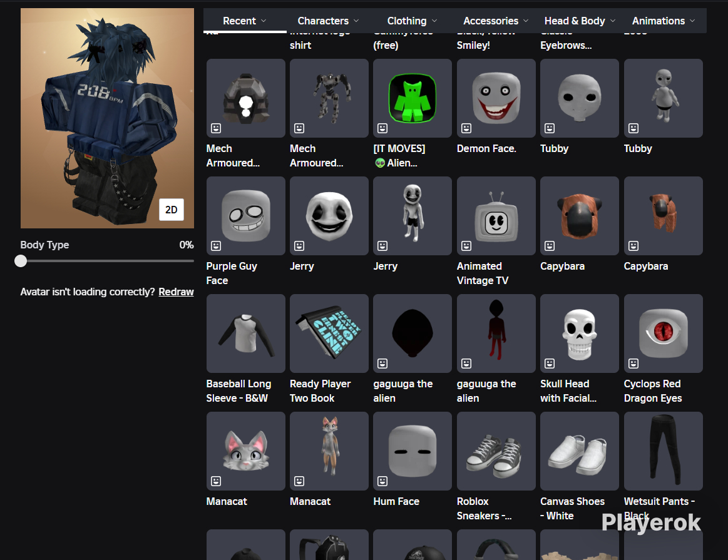Click badge icon on Manacat head card
The height and width of the screenshot is (560, 728).
216,481
